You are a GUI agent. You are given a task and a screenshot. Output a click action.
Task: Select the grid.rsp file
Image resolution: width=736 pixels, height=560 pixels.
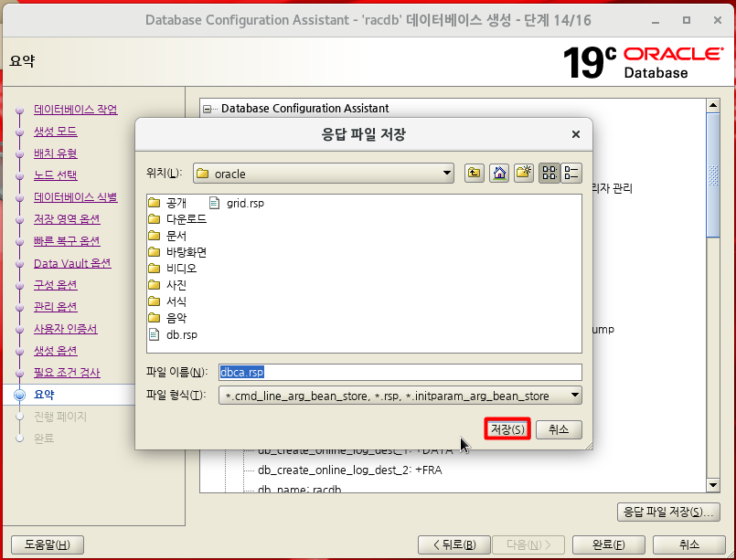point(237,203)
